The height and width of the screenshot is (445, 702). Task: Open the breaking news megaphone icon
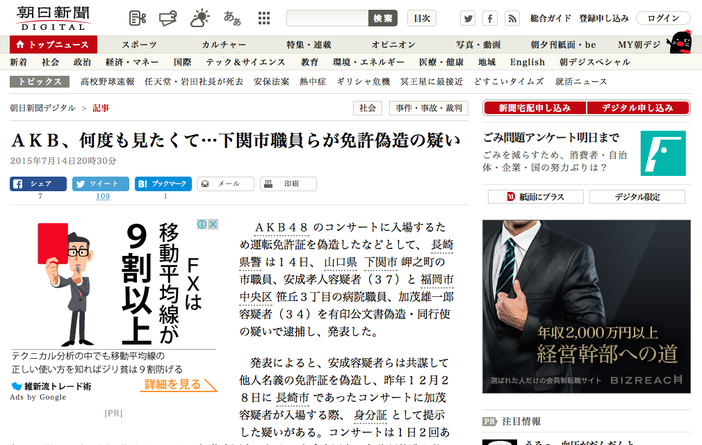pyautogui.click(x=168, y=18)
